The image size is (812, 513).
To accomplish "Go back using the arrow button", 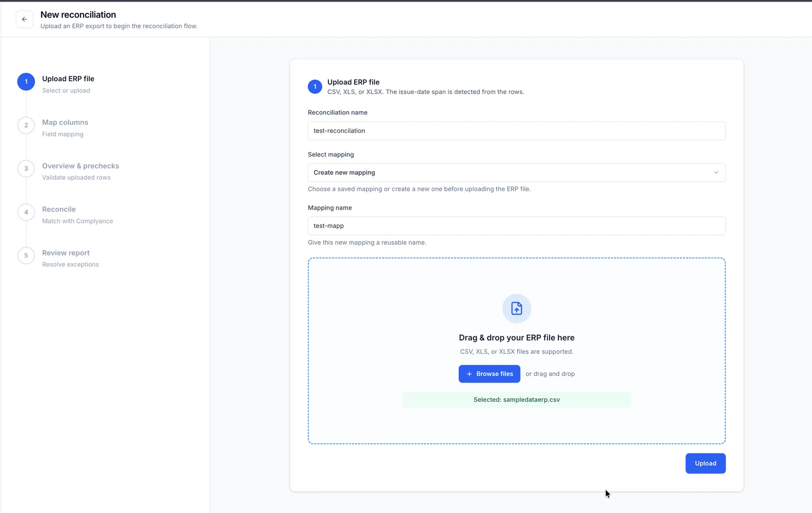I will pyautogui.click(x=24, y=19).
